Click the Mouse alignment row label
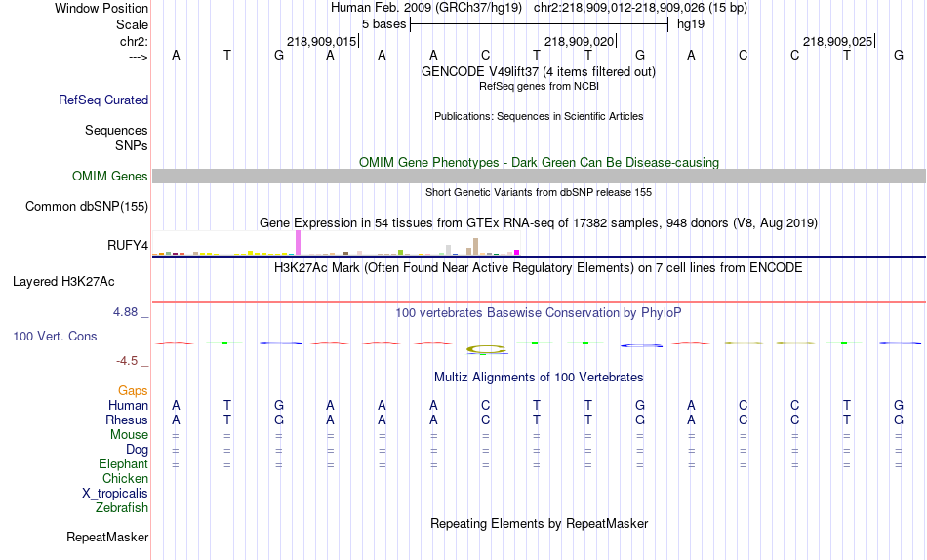Viewport: 927px width, 560px height. click(129, 435)
